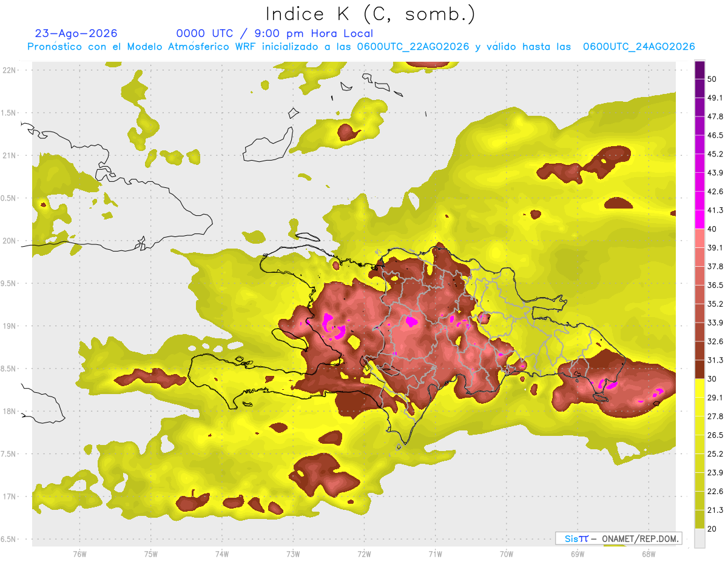
Task: Click the colorbar value "21.3"
Action: coord(716,510)
